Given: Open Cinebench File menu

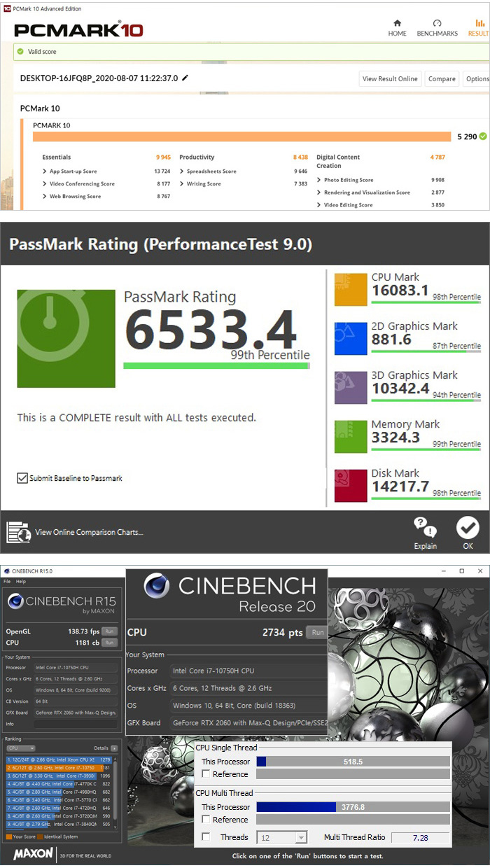Looking at the screenshot, I should pos(7,582).
